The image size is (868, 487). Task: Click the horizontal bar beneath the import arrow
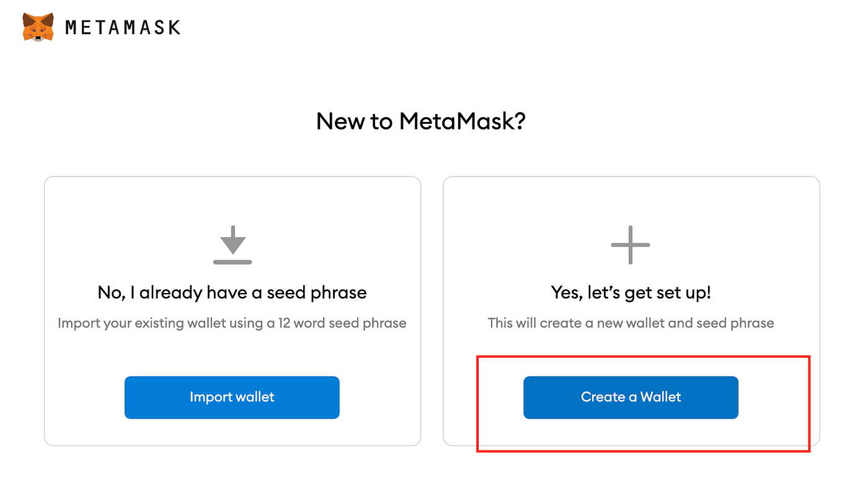pos(232,262)
